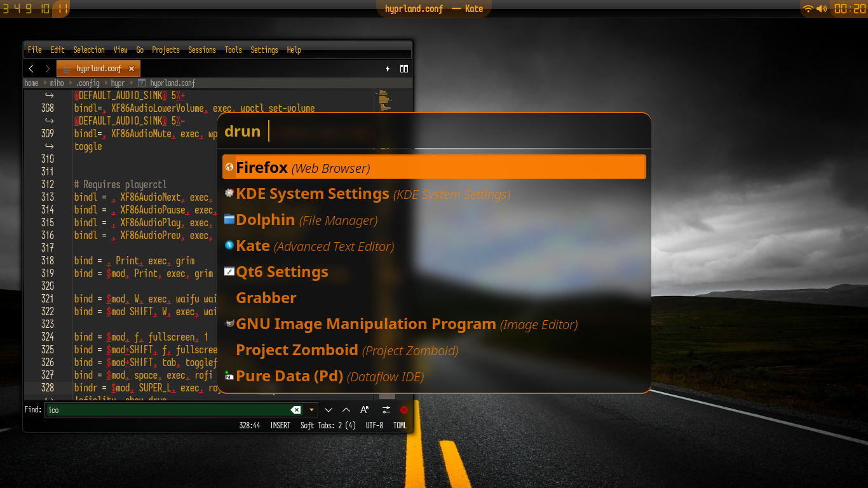The image size is (868, 488).
Task: Switch to workspace 9 in top bar
Action: (x=29, y=8)
